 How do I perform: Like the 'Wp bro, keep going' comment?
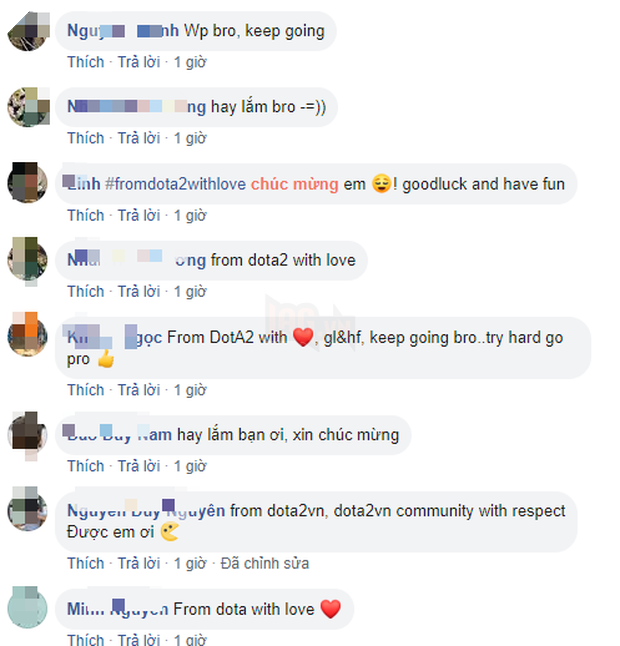tap(86, 62)
